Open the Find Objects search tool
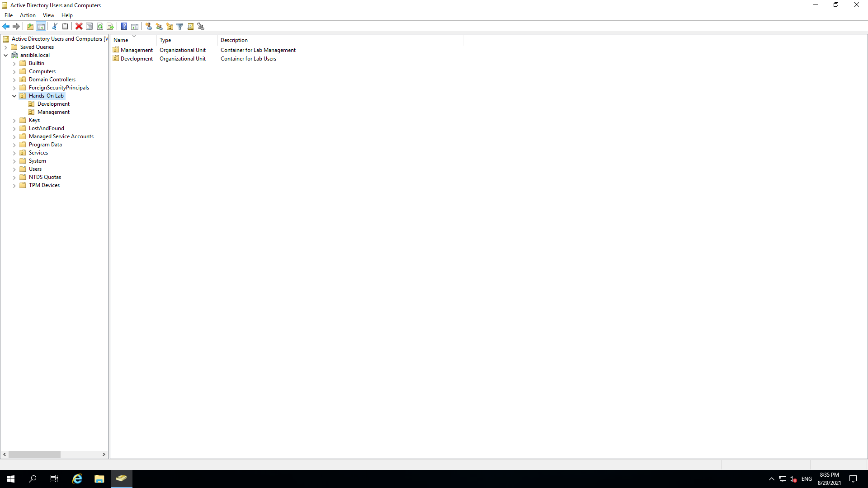The width and height of the screenshot is (868, 488). tap(191, 27)
